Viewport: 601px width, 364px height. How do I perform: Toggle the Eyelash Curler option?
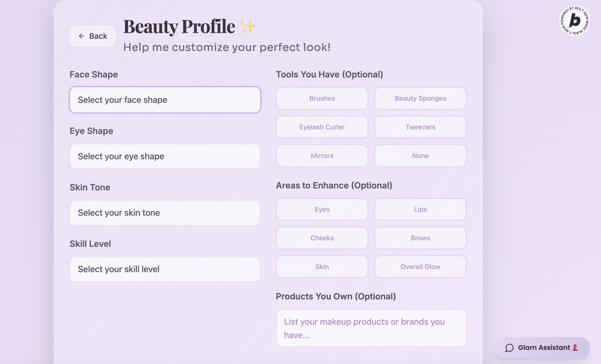point(322,127)
